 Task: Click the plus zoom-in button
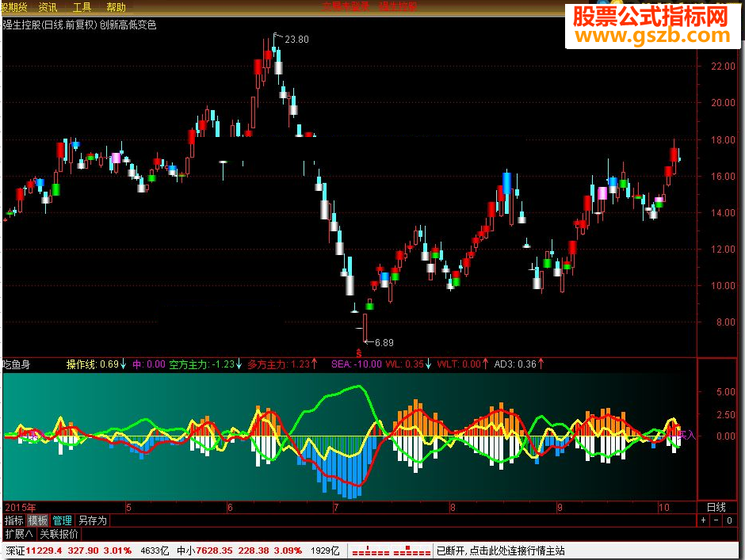coord(704,520)
